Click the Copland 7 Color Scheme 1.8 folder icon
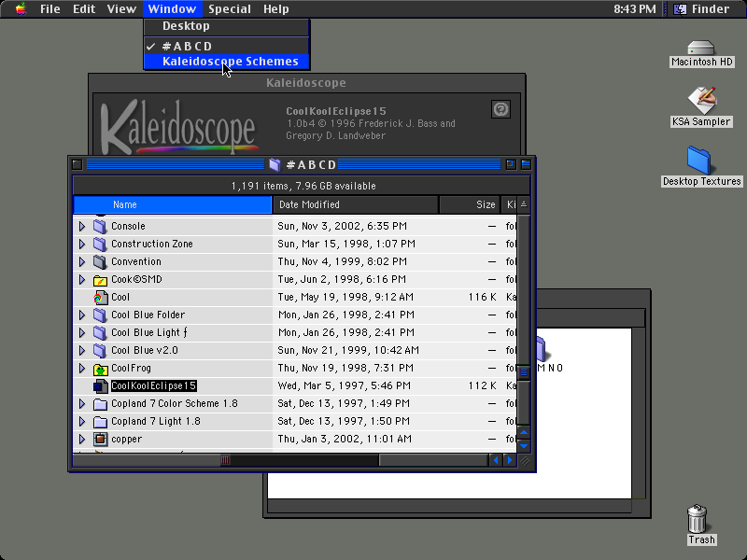This screenshot has width=747, height=560. (100, 404)
